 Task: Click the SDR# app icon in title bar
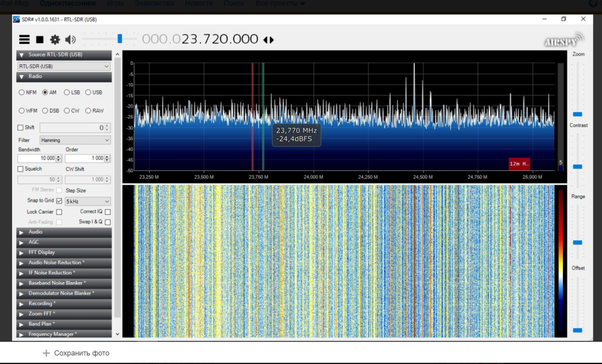(x=17, y=19)
